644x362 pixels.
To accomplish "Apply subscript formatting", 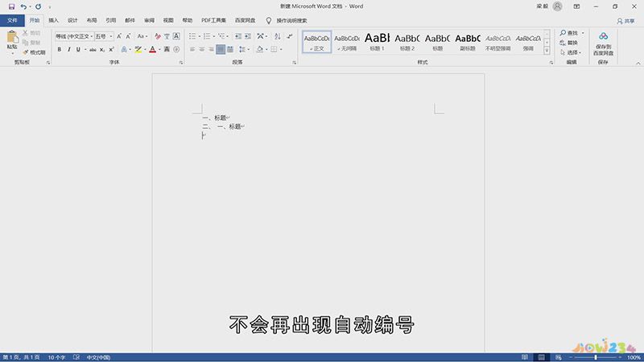I will tap(102, 50).
